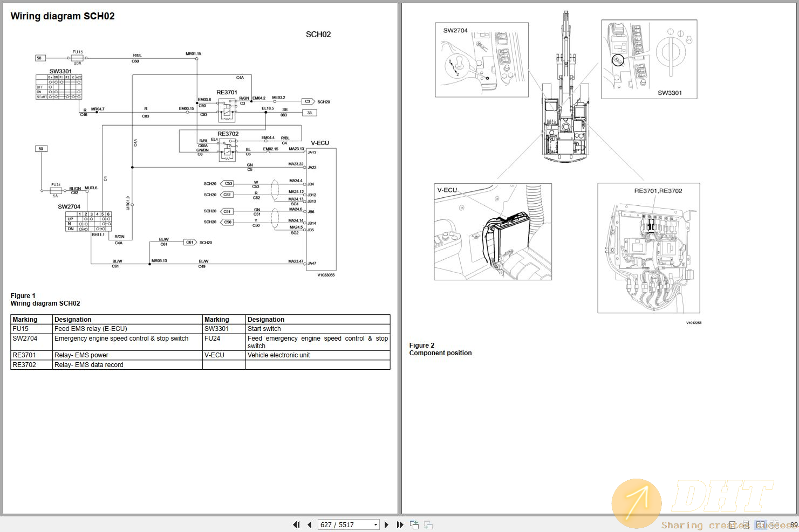Click the RE3702 relay symbol in the diagram
Image resolution: width=799 pixels, height=532 pixels.
(228, 150)
